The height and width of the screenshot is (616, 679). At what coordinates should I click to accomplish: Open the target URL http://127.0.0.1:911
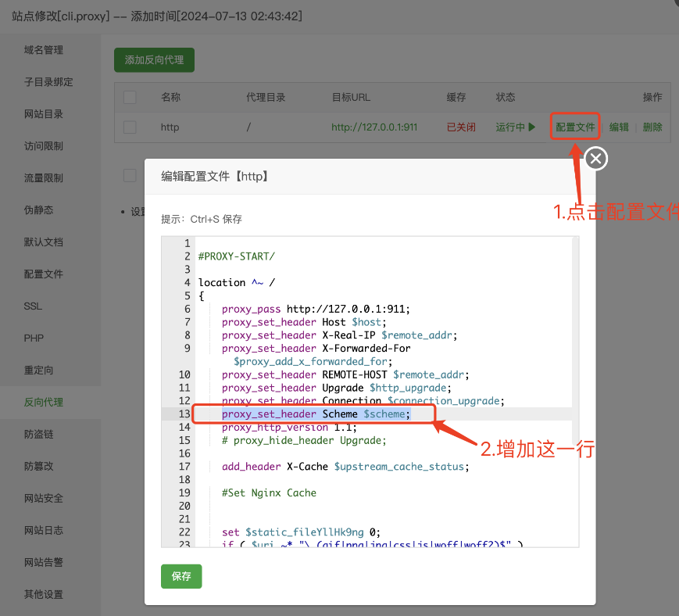(373, 127)
